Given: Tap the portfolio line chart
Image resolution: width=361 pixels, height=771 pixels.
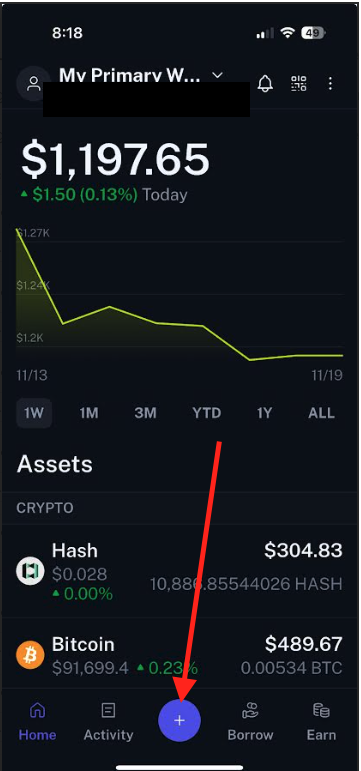Looking at the screenshot, I should click(x=180, y=295).
